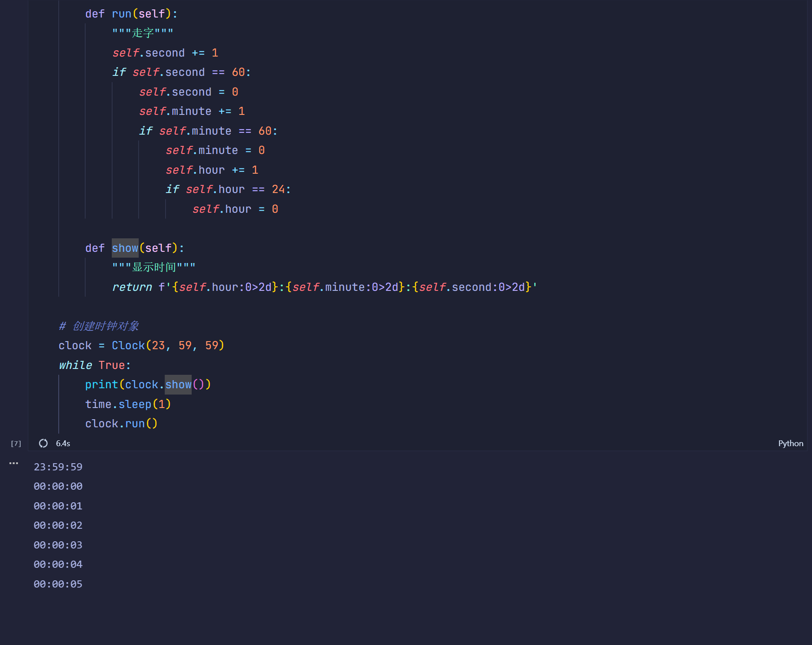Click the execution count '[7]' indicator
This screenshot has width=812, height=645.
16,443
